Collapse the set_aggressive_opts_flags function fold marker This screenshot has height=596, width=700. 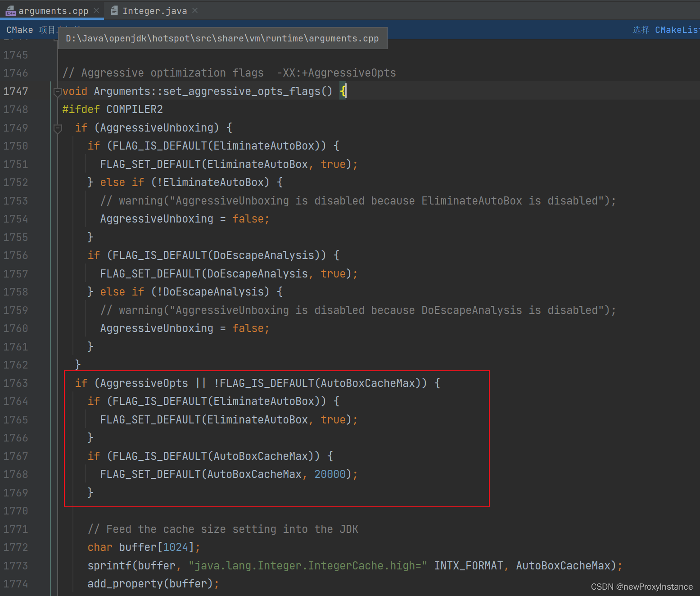click(58, 92)
